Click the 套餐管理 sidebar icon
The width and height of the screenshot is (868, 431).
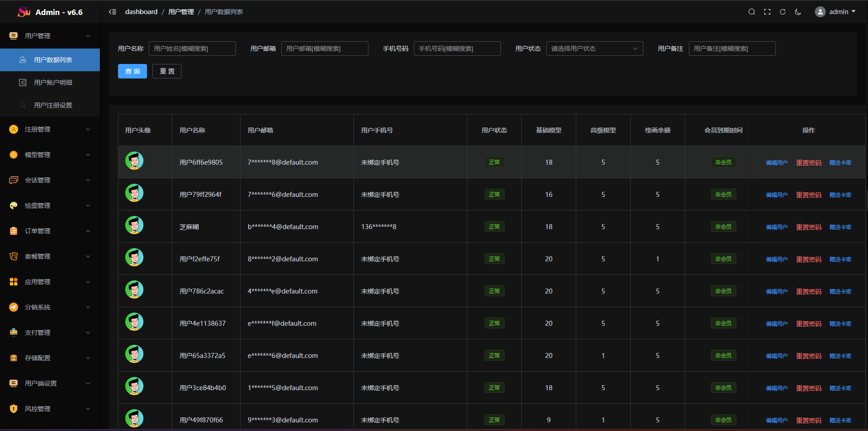coord(14,256)
